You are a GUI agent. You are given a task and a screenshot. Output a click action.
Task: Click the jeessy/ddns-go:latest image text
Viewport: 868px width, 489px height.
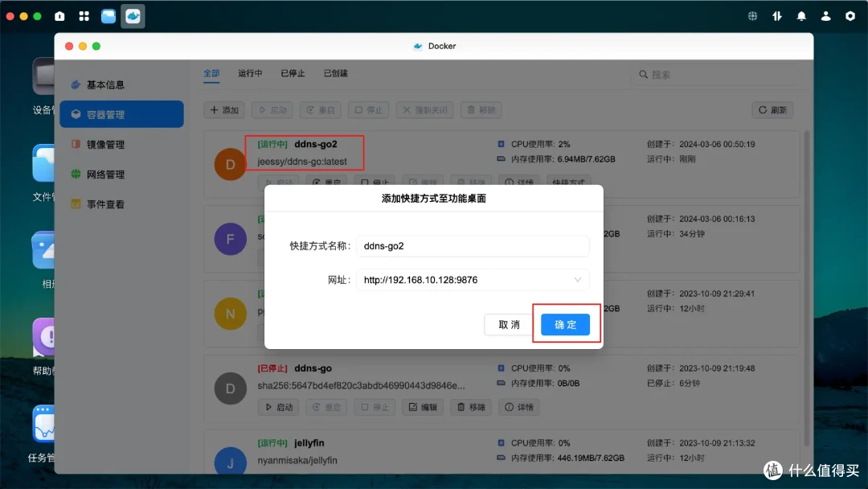click(302, 162)
